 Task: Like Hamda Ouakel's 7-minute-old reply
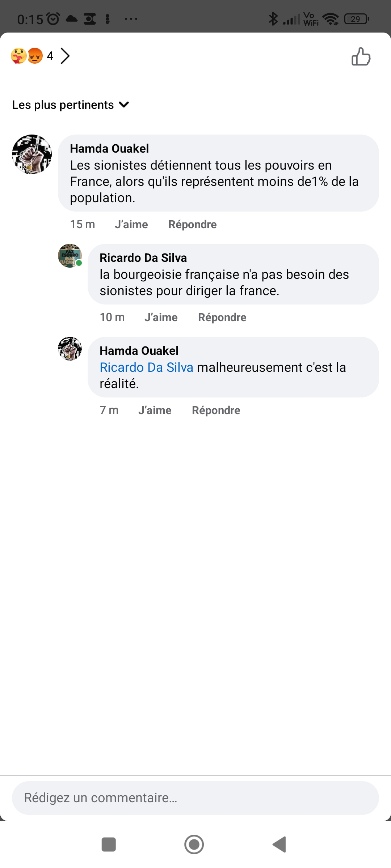pos(155,410)
